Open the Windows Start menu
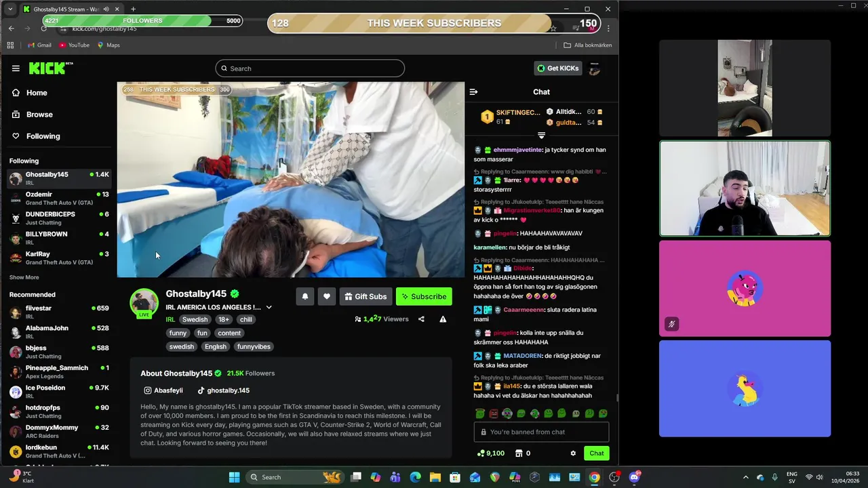The image size is (868, 488). [x=234, y=477]
